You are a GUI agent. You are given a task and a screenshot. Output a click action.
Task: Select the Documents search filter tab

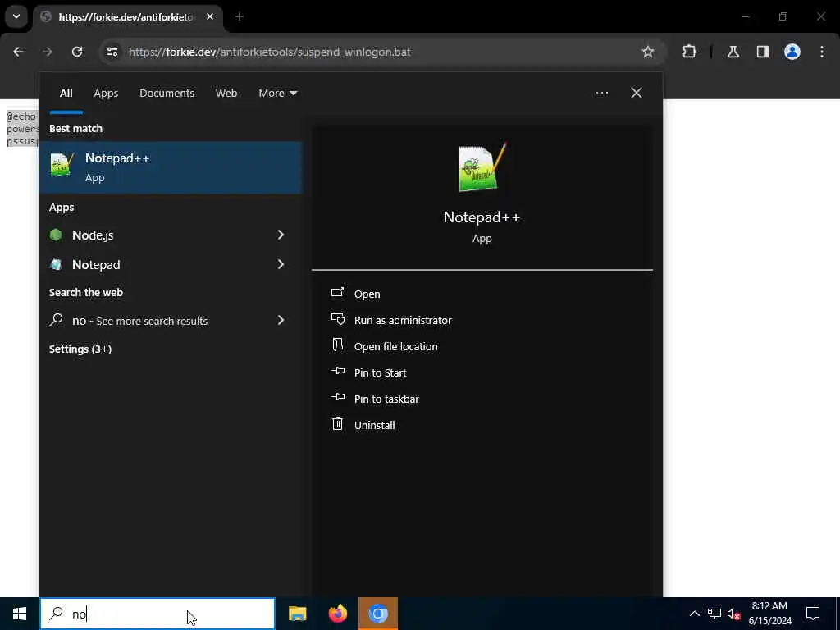pos(167,94)
